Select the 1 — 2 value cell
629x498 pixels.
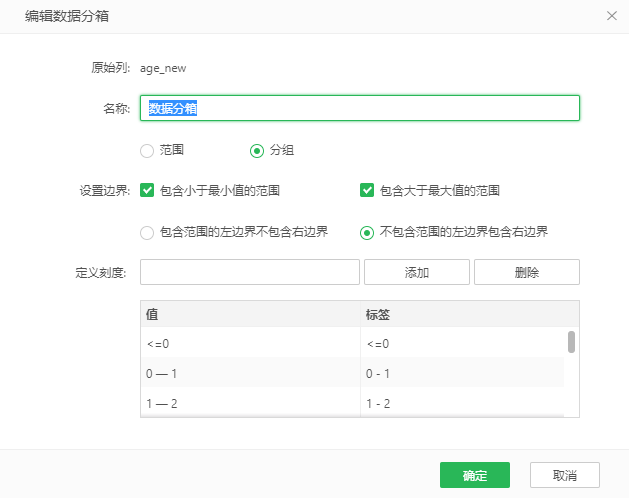click(x=250, y=403)
